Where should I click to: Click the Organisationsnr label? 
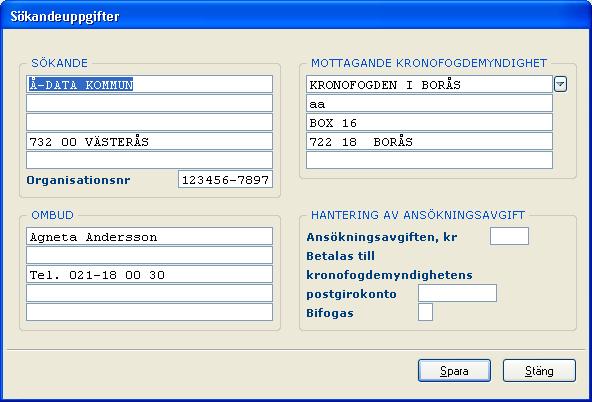click(x=78, y=180)
